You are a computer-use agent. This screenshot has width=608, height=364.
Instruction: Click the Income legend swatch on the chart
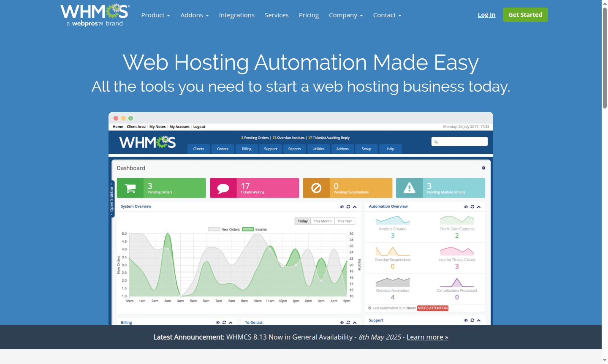pos(247,229)
